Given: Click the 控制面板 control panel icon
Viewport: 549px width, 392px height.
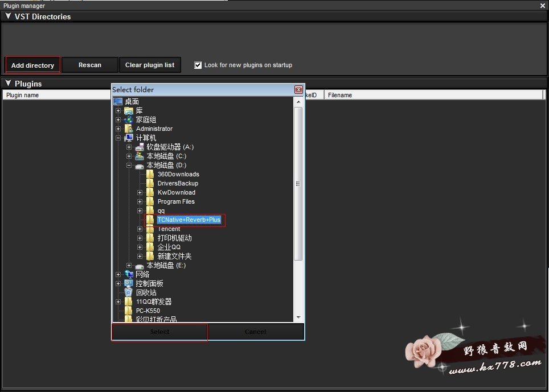Looking at the screenshot, I should (x=129, y=283).
